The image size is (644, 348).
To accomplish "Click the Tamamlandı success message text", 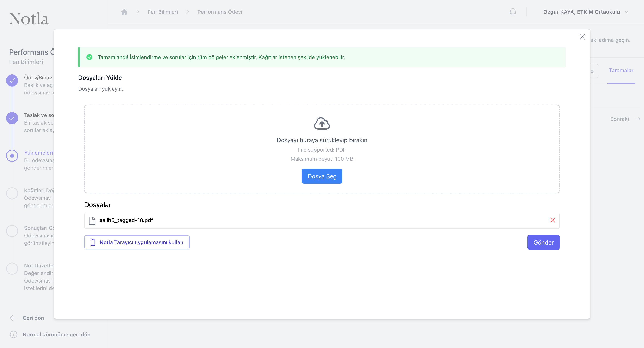I will tap(221, 57).
